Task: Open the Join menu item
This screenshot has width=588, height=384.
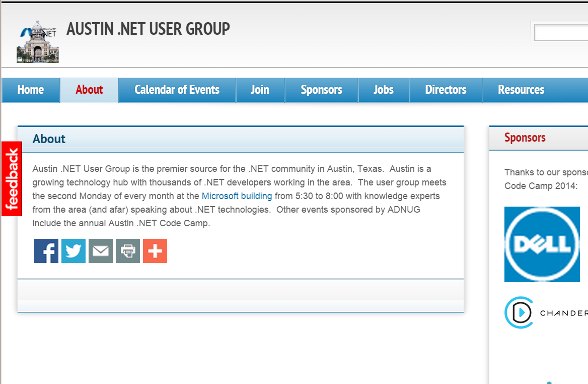Action: 260,90
